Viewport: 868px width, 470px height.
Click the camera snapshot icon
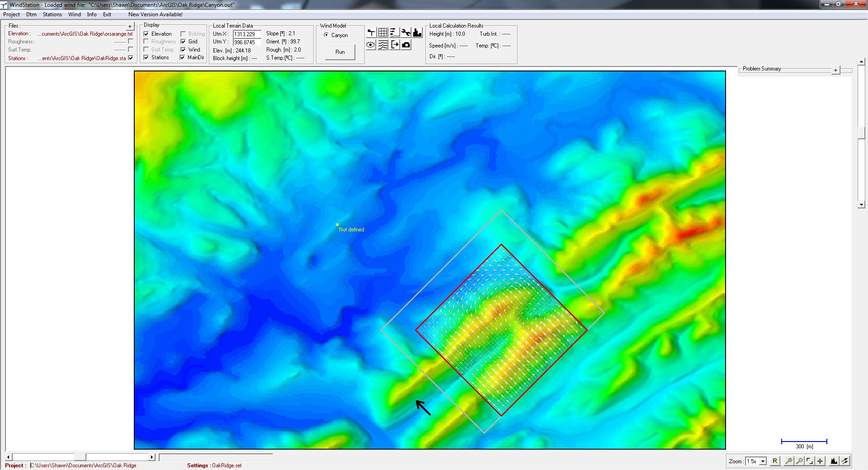click(x=406, y=45)
